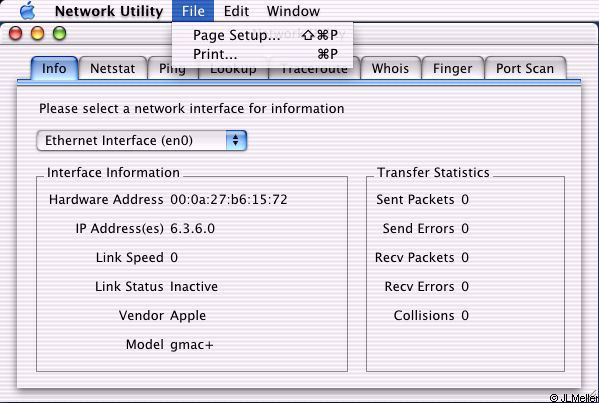Click the Interface Information group title
The height and width of the screenshot is (403, 599).
tap(113, 173)
